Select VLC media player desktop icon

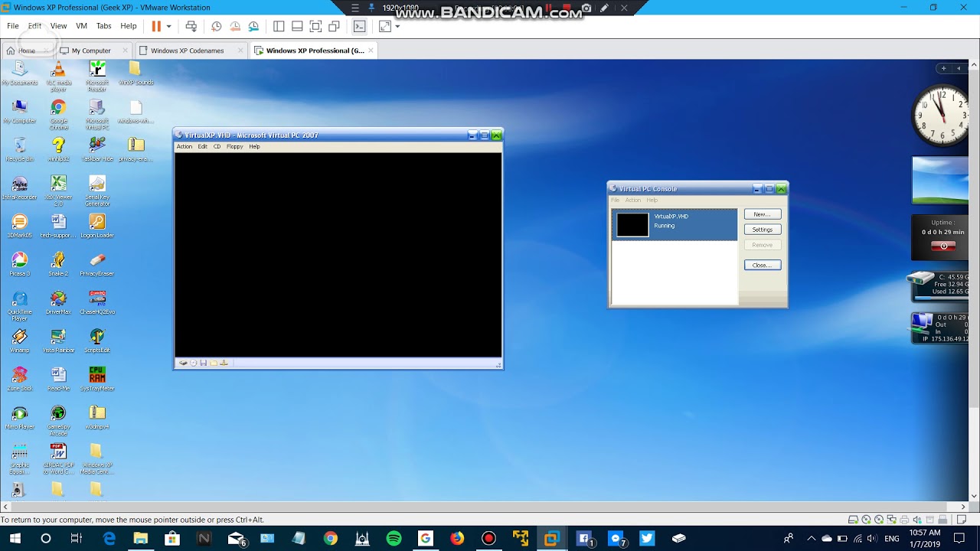click(x=58, y=75)
